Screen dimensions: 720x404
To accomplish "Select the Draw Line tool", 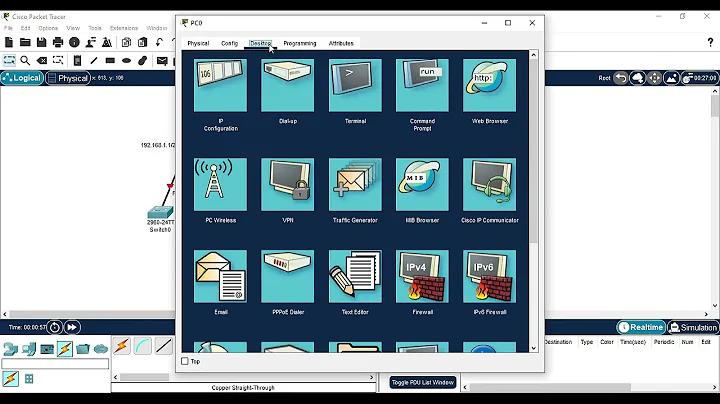I will 94,61.
